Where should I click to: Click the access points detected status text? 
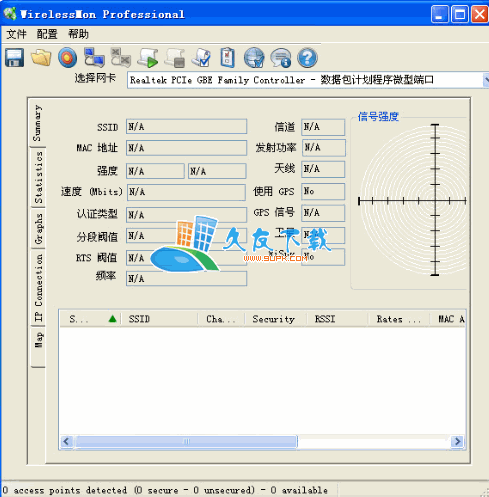tap(165, 490)
